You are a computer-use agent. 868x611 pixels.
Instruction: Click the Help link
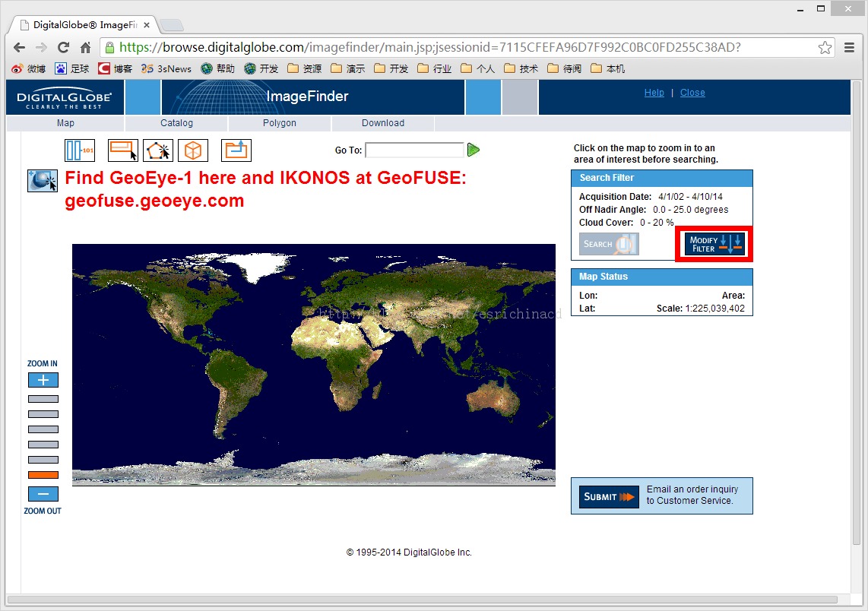point(654,93)
